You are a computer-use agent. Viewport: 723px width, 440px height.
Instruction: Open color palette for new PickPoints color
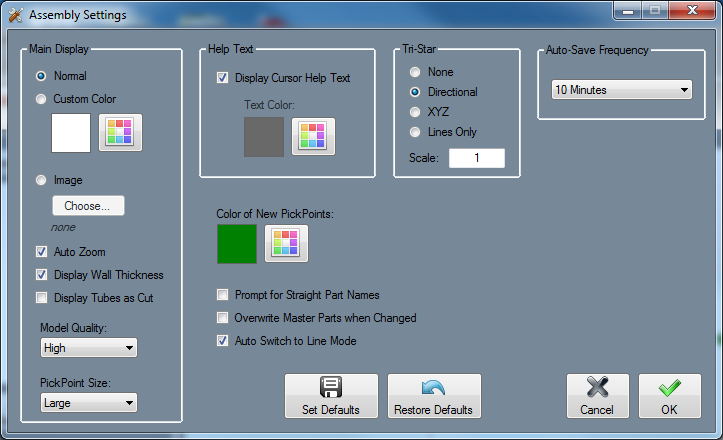[x=286, y=244]
